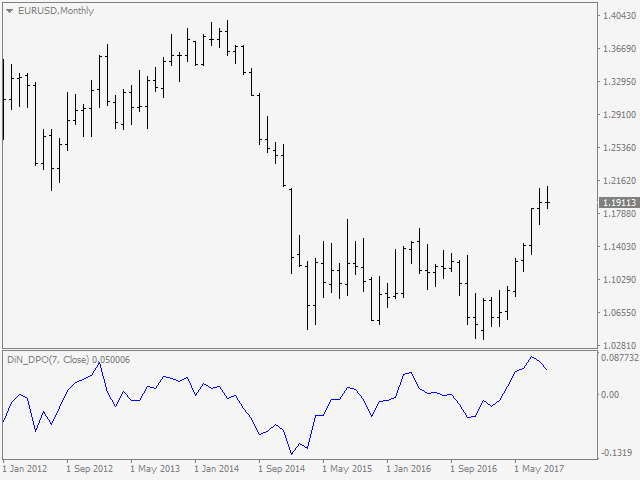The image size is (640, 480).
Task: Select the current price label 1.19113
Action: pos(619,202)
